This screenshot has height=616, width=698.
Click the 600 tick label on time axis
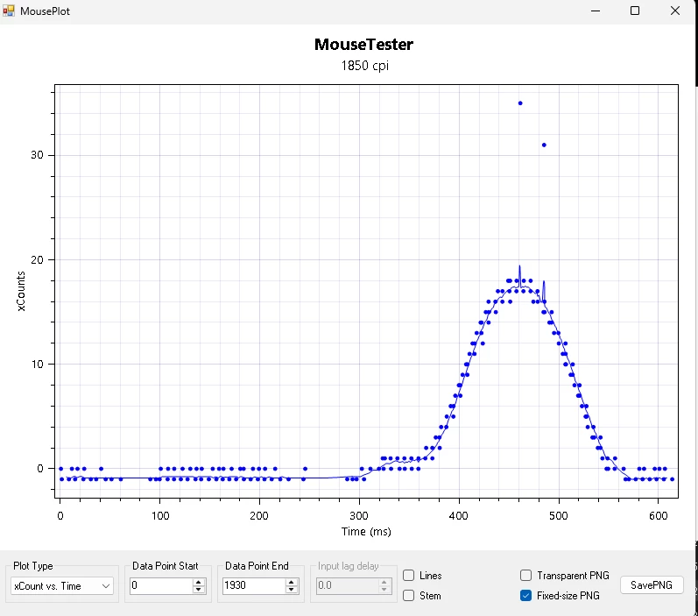tap(658, 516)
